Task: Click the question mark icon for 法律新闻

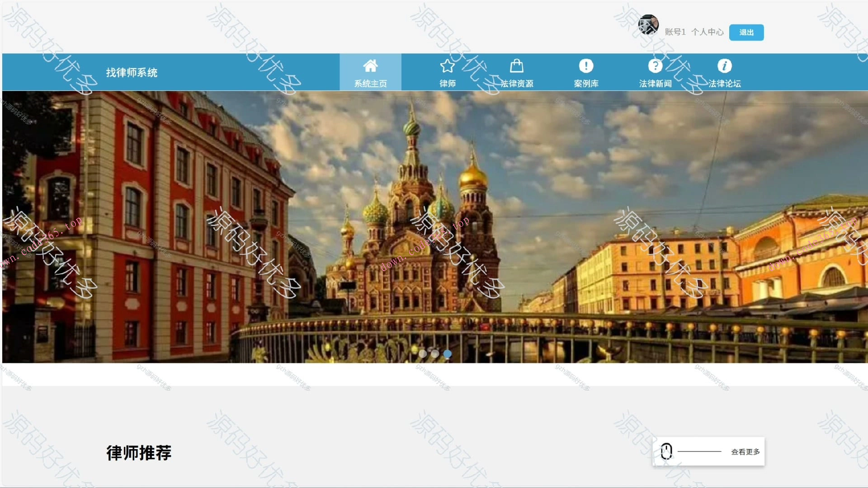Action: point(655,66)
